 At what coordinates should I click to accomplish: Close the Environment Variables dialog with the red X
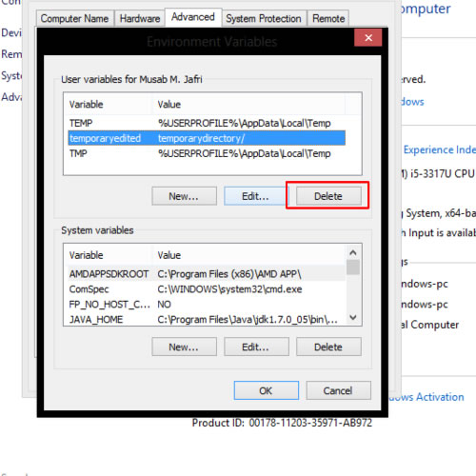368,38
